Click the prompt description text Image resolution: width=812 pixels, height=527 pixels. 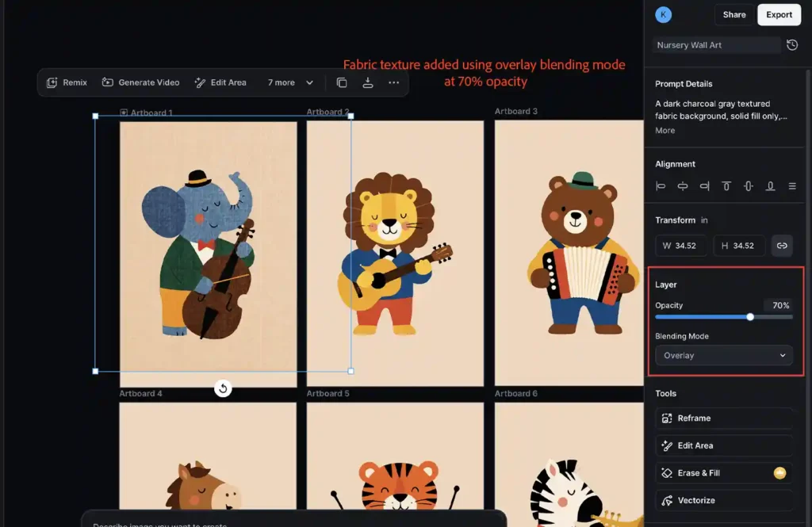[x=721, y=109]
